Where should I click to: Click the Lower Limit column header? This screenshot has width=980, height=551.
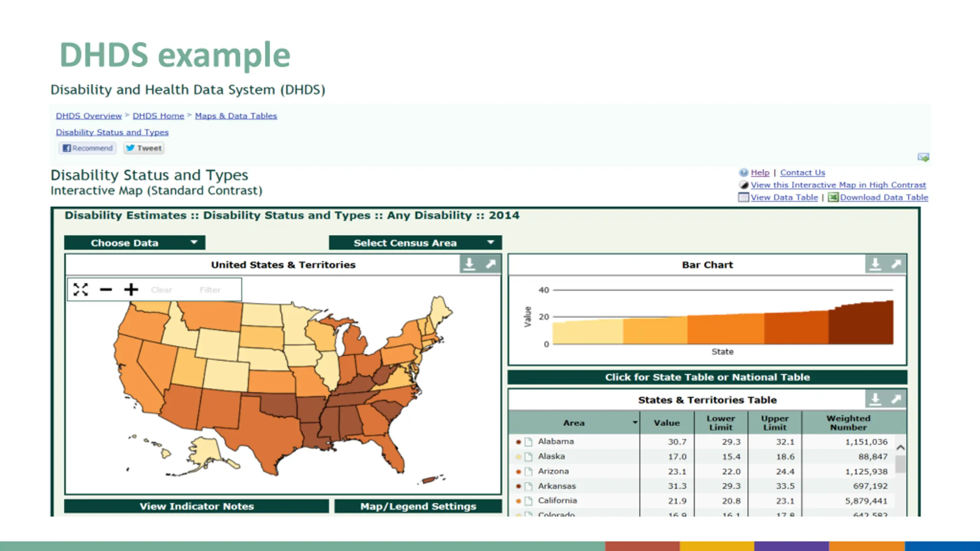pyautogui.click(x=721, y=423)
